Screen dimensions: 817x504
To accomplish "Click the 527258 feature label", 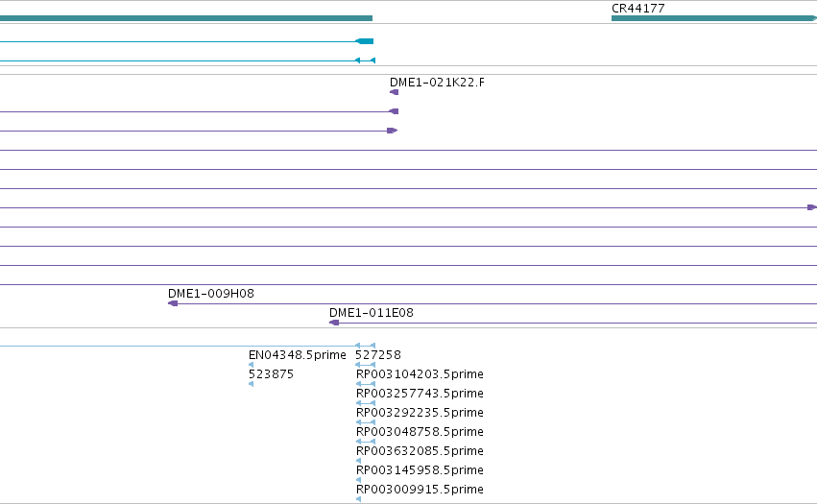I will pos(377,355).
